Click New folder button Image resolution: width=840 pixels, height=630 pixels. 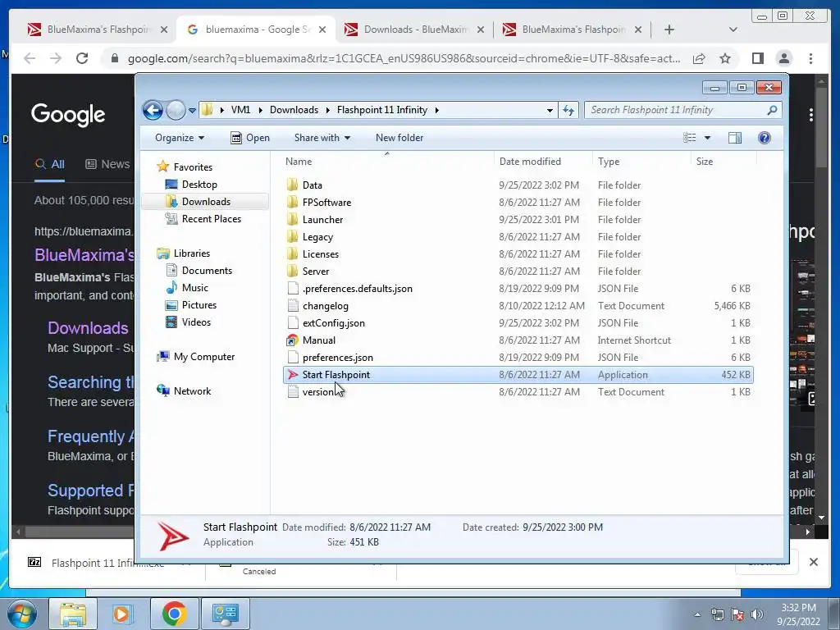(x=399, y=138)
